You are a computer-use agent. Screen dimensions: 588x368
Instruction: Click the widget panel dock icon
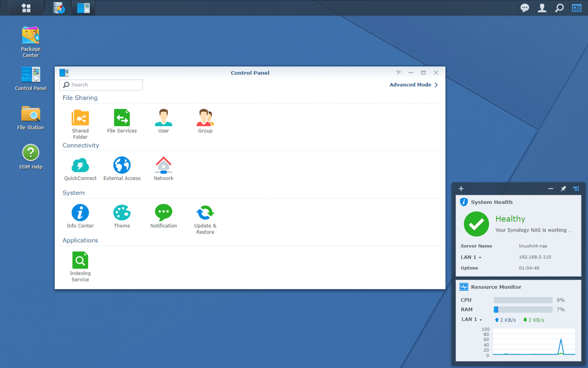coord(576,188)
